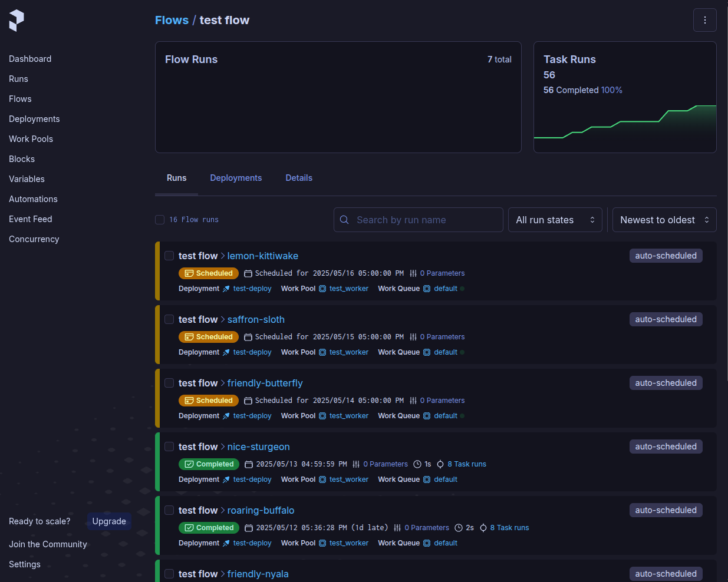Open the Details tab
This screenshot has width=728, height=582.
pos(299,178)
